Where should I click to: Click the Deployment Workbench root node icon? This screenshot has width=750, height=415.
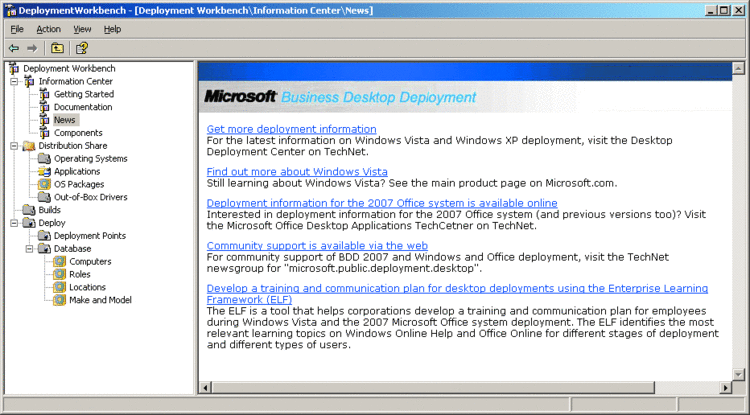click(14, 68)
